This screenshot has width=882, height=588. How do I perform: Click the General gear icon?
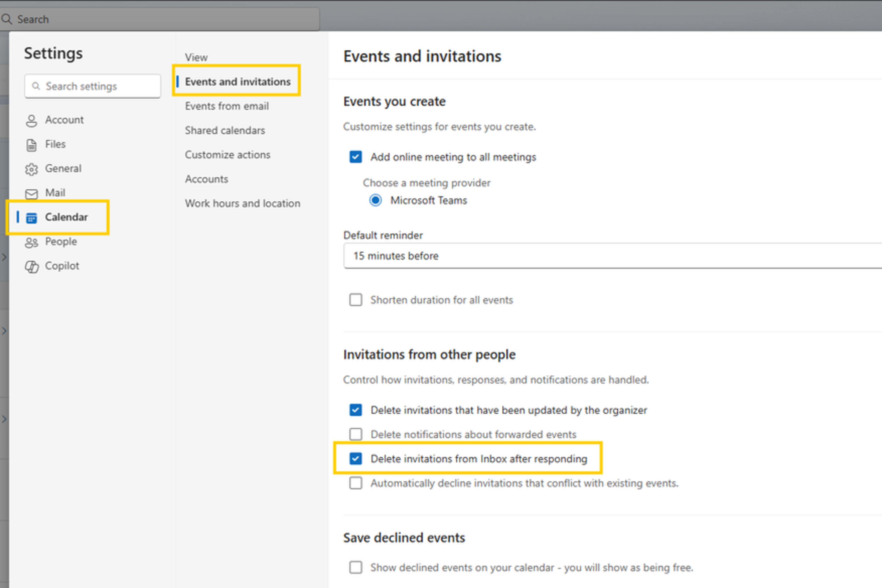(x=31, y=170)
